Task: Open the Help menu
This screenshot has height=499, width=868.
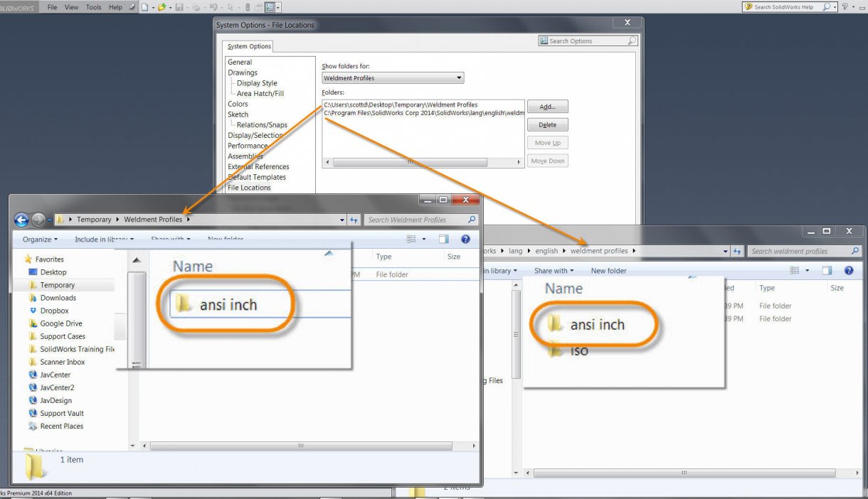Action: pos(115,7)
